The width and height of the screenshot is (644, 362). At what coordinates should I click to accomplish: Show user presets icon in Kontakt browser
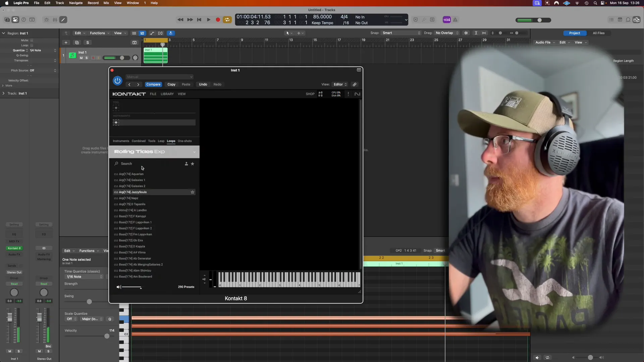[x=186, y=164]
